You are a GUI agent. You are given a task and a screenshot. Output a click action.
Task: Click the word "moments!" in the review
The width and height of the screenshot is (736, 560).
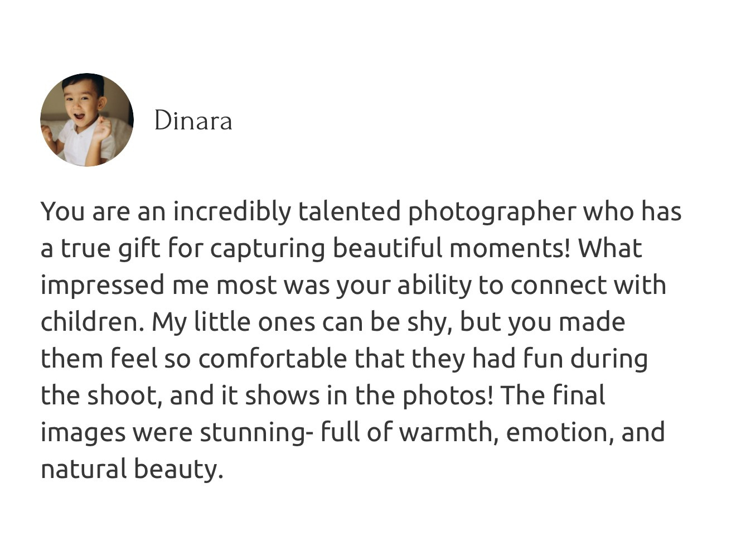510,249
